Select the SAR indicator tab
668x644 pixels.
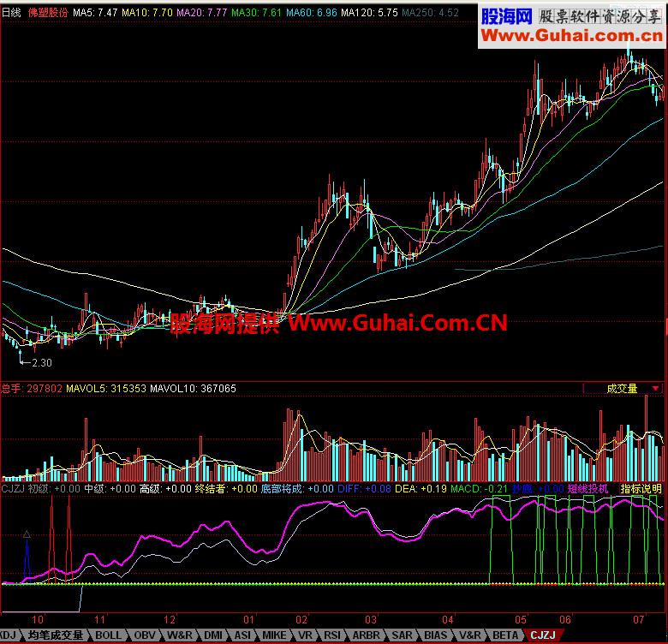pyautogui.click(x=402, y=635)
